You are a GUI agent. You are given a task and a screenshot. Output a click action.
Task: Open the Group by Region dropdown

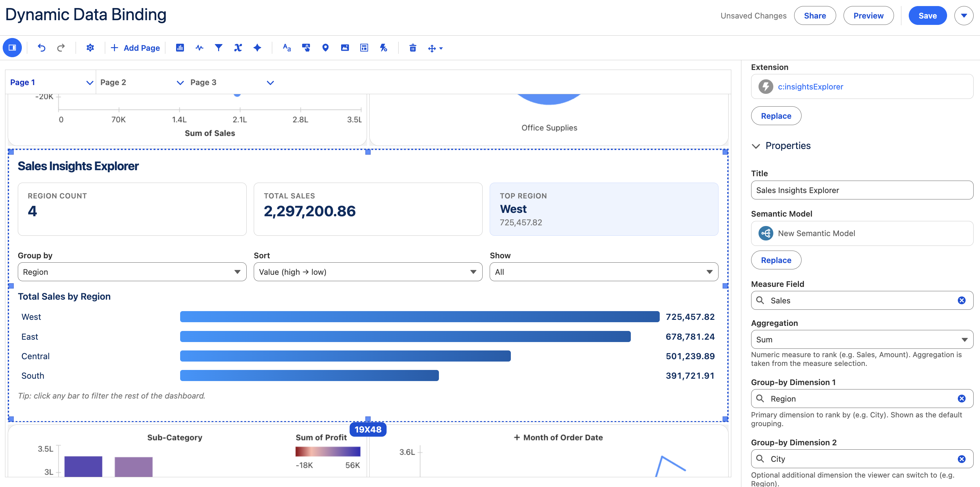point(132,272)
